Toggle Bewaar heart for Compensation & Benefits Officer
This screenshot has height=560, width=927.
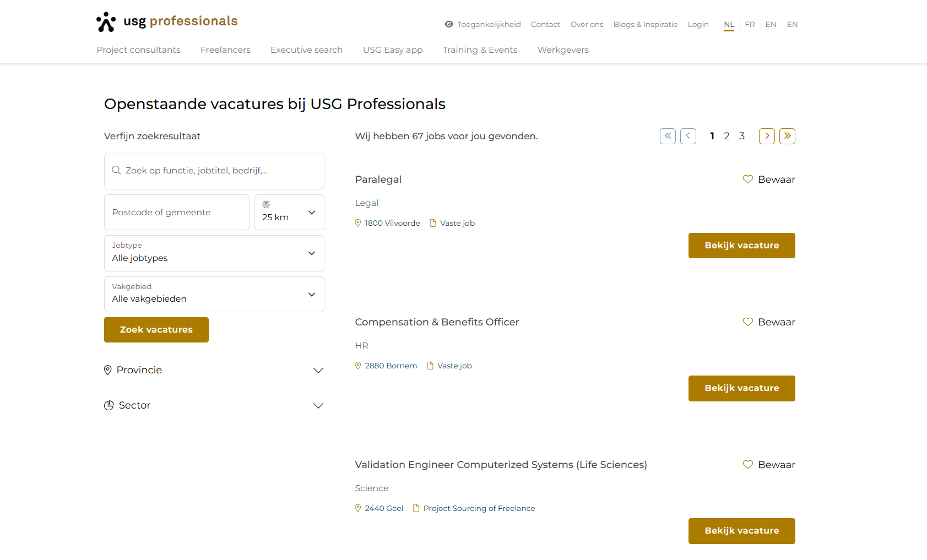coord(747,322)
